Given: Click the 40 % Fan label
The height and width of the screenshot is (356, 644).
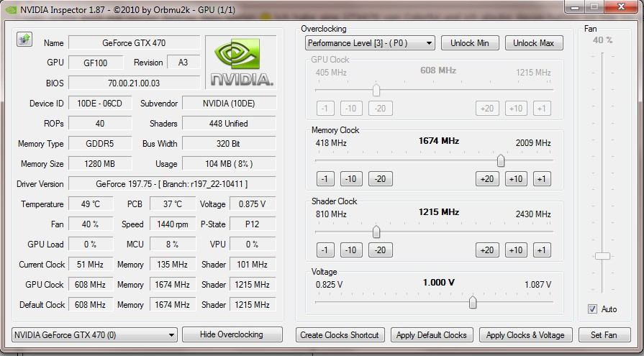Looking at the screenshot, I should pyautogui.click(x=602, y=40).
